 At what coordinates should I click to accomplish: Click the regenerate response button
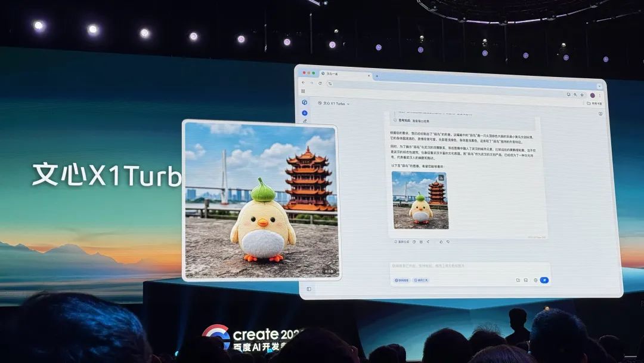402,242
